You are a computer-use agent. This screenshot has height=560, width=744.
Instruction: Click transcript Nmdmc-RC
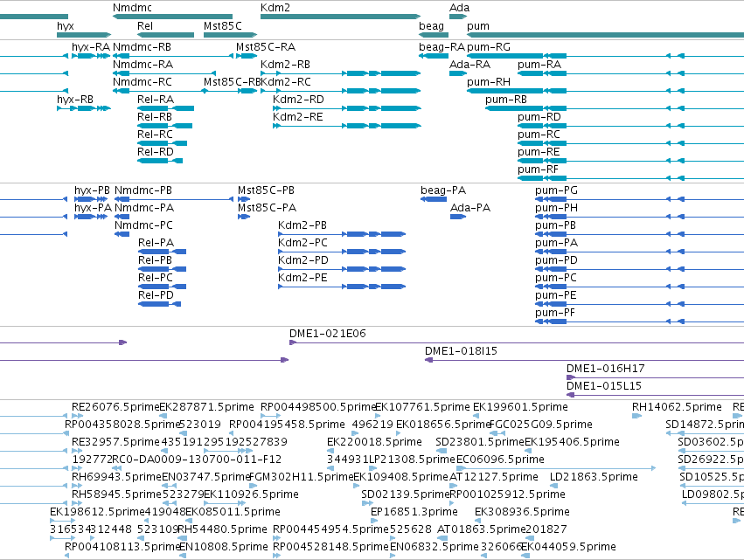tap(143, 82)
